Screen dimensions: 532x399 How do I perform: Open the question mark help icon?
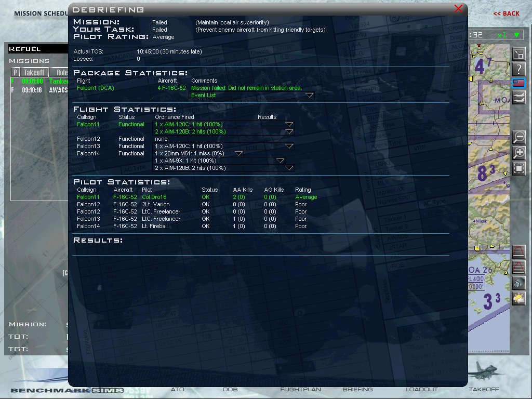(x=518, y=69)
